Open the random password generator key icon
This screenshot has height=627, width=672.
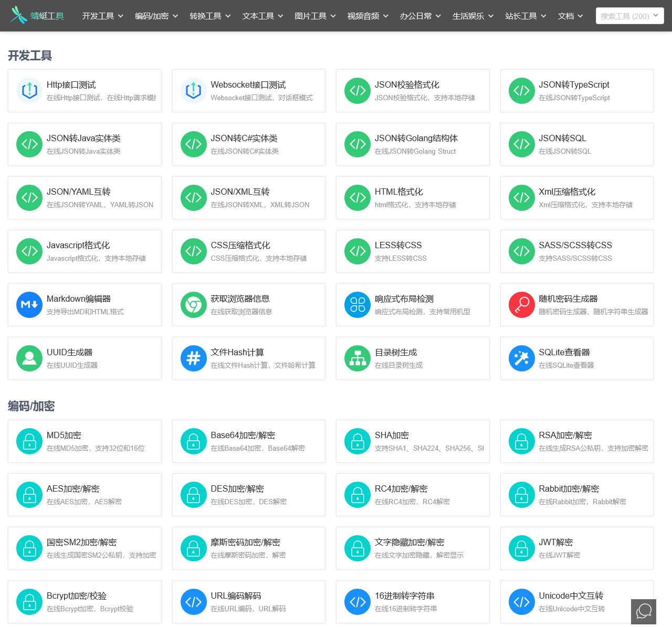click(x=521, y=305)
